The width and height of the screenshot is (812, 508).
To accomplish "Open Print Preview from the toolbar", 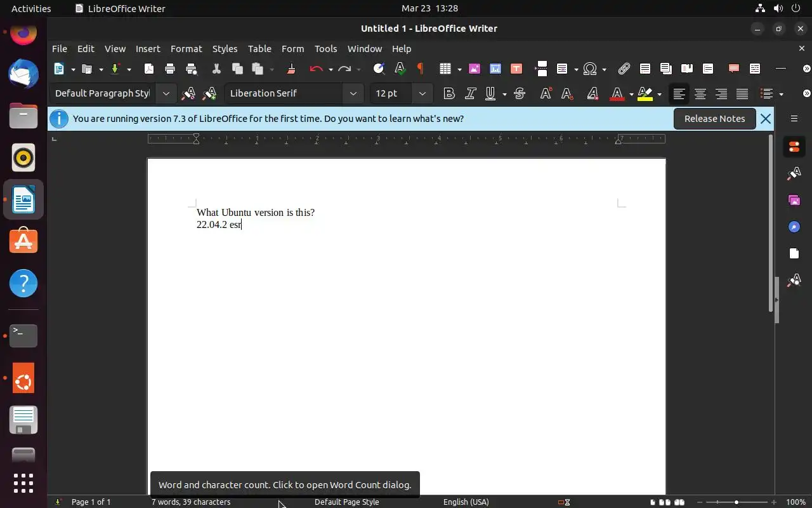I will (x=191, y=69).
